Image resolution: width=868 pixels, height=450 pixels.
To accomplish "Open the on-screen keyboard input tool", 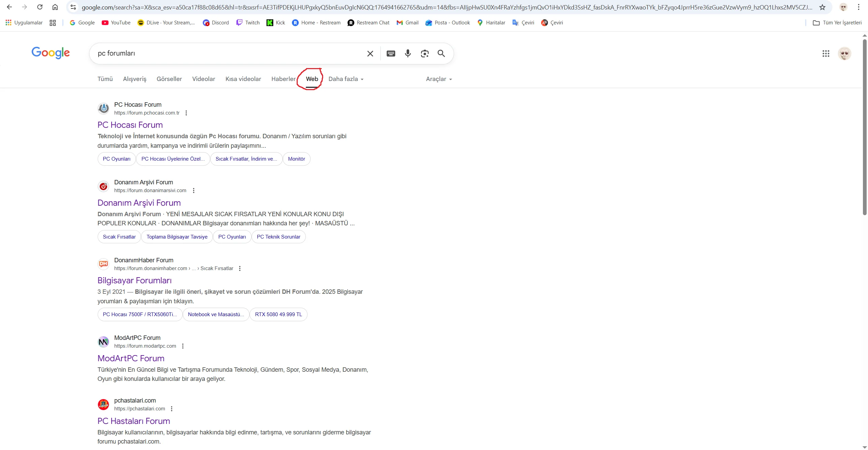I will 391,54.
